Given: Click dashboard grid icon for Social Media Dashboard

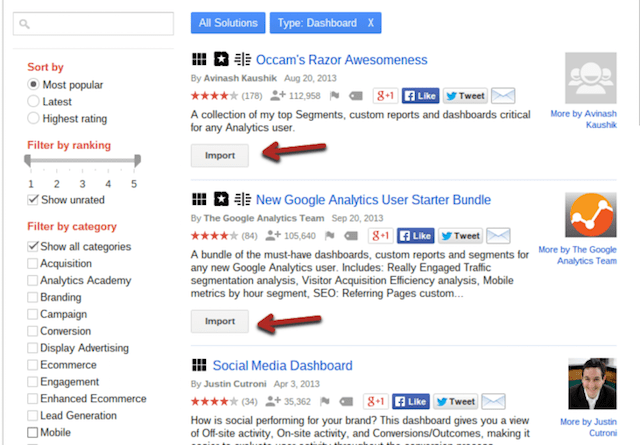Looking at the screenshot, I should (199, 365).
